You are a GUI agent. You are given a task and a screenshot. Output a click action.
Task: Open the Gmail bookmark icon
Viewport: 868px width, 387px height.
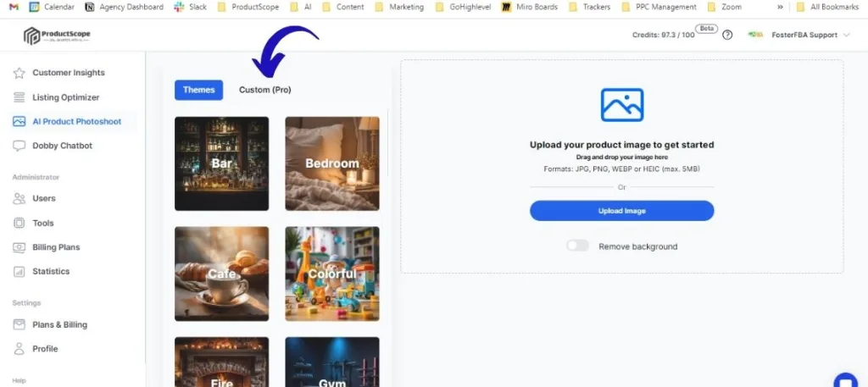click(x=14, y=7)
